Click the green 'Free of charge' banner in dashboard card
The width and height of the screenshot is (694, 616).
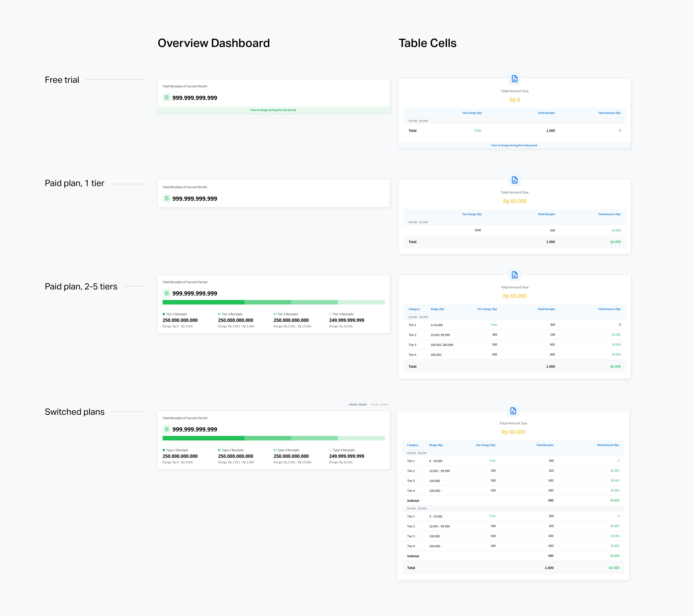tap(273, 110)
